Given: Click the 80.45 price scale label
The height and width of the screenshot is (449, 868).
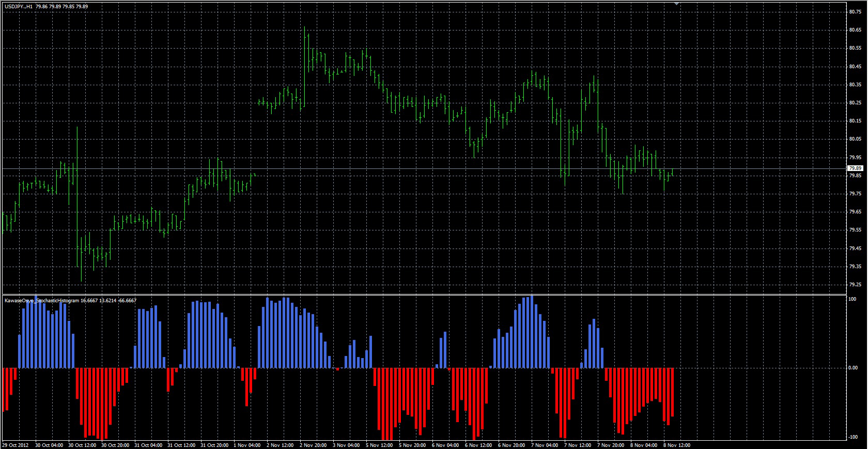Looking at the screenshot, I should pyautogui.click(x=855, y=67).
